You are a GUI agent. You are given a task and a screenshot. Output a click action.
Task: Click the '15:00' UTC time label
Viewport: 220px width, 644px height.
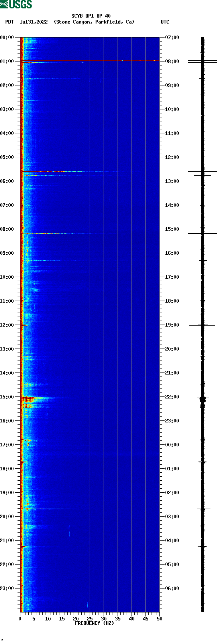[x=172, y=229]
